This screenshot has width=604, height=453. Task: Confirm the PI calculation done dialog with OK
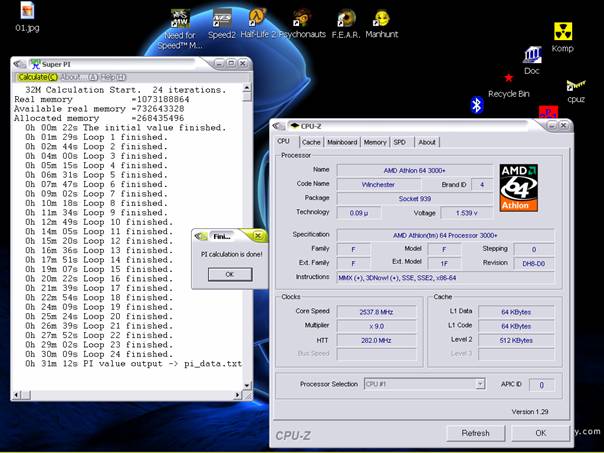(x=229, y=274)
